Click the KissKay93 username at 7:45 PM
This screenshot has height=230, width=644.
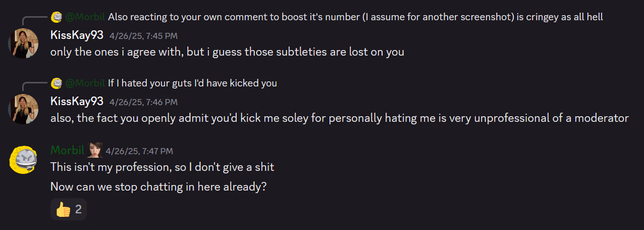pyautogui.click(x=77, y=35)
